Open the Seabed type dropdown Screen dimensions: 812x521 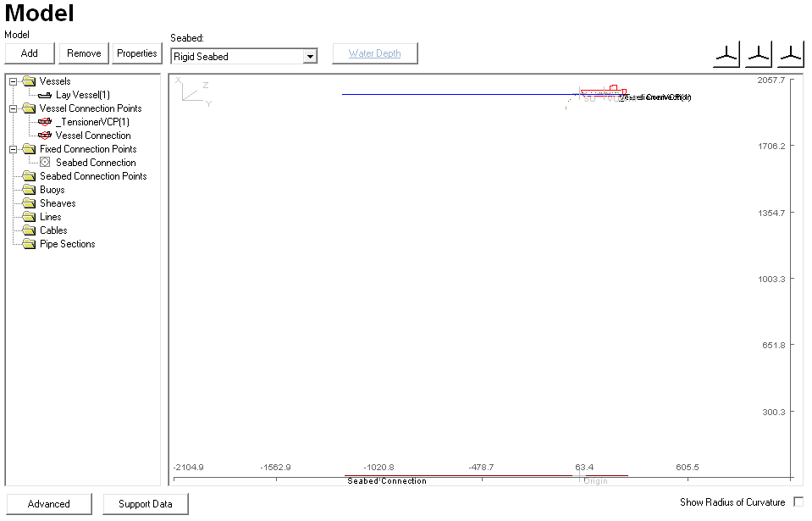click(x=310, y=57)
